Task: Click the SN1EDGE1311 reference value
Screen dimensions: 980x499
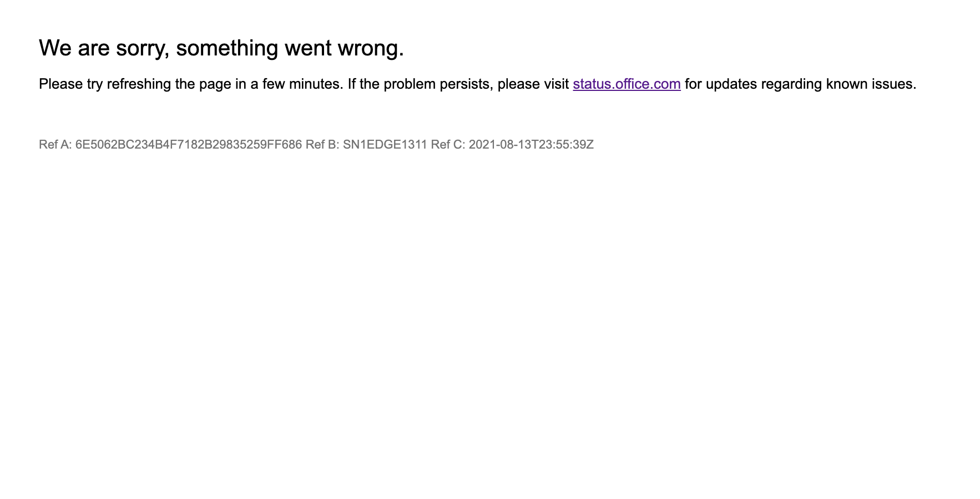Action: click(385, 145)
